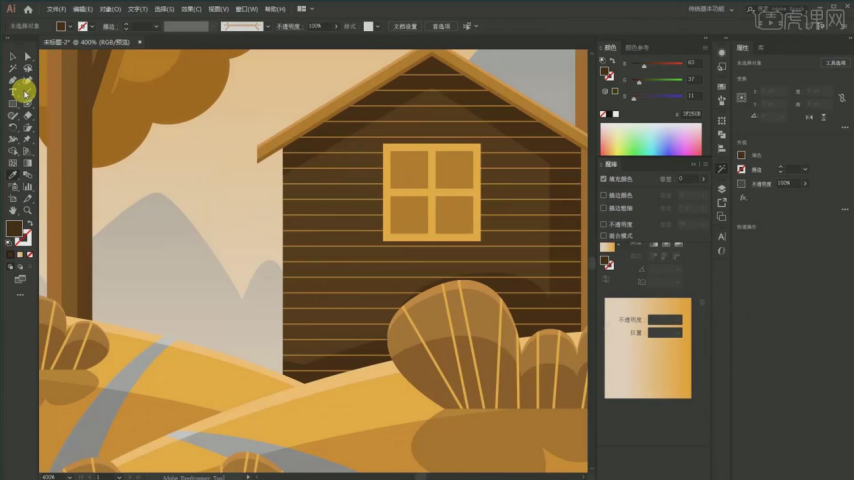Click the 首选项 button

click(x=441, y=26)
